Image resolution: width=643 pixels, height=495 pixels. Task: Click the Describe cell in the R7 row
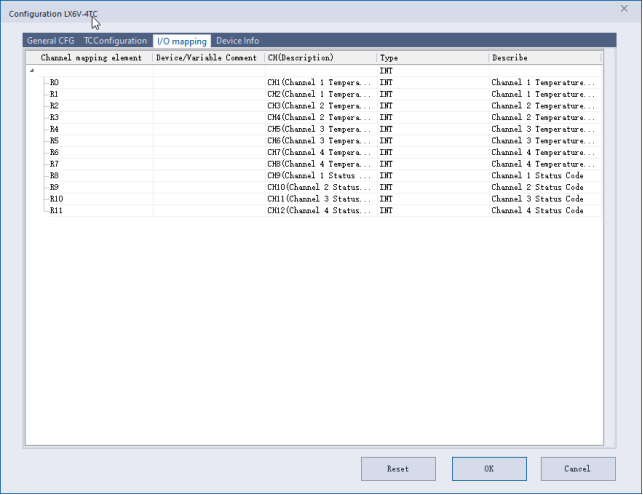(x=545, y=164)
